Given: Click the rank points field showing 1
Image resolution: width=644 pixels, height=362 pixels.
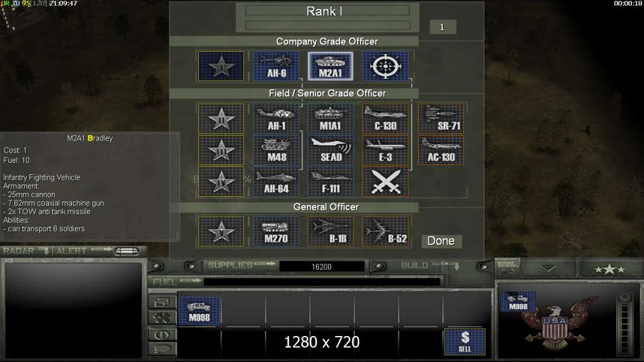Looking at the screenshot, I should pyautogui.click(x=442, y=28).
